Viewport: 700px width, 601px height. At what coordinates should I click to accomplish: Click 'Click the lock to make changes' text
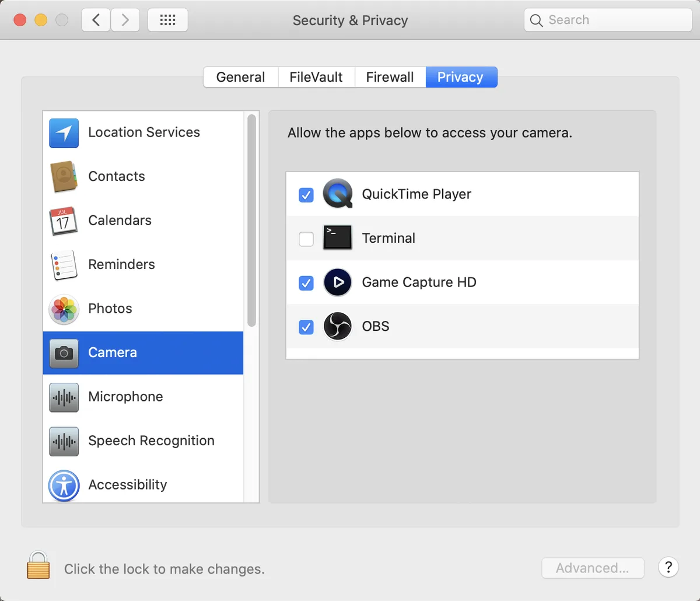coord(164,569)
